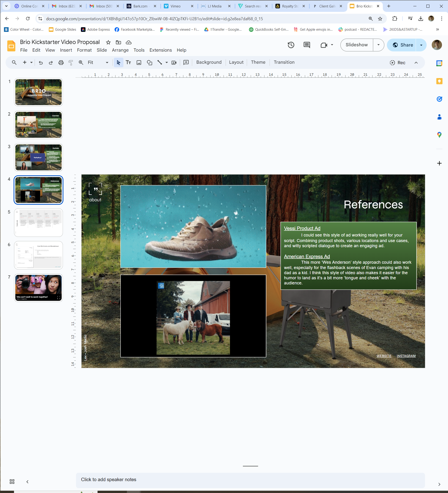This screenshot has height=493, width=448.
Task: Open Google Maps side panel icon
Action: point(439,135)
